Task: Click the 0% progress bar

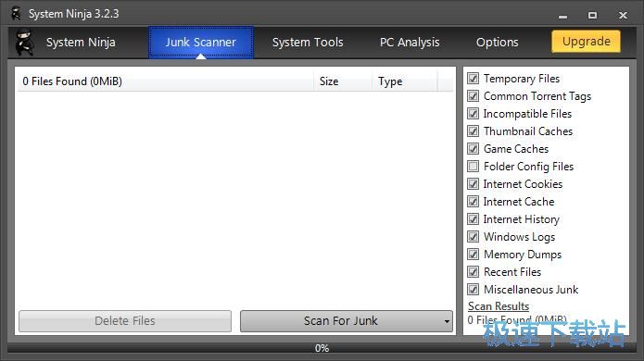Action: (x=322, y=348)
